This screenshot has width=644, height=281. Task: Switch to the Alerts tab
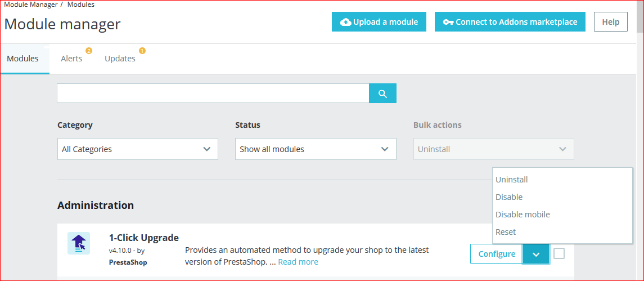(x=71, y=59)
